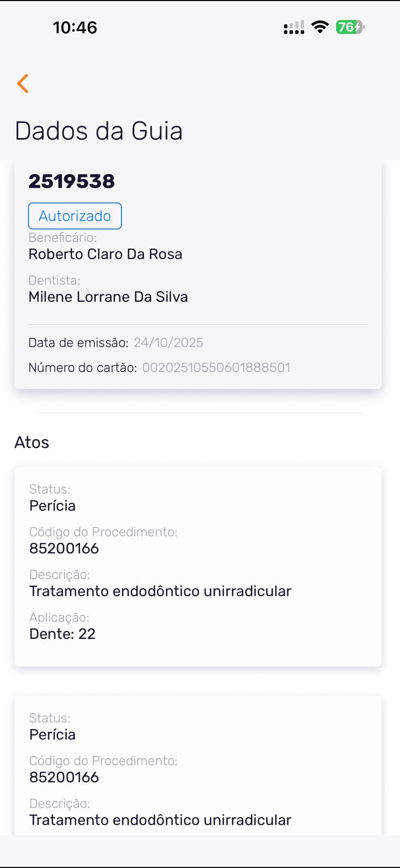This screenshot has height=868, width=400.
Task: Tap the guide number 2519538
Action: pos(72,181)
